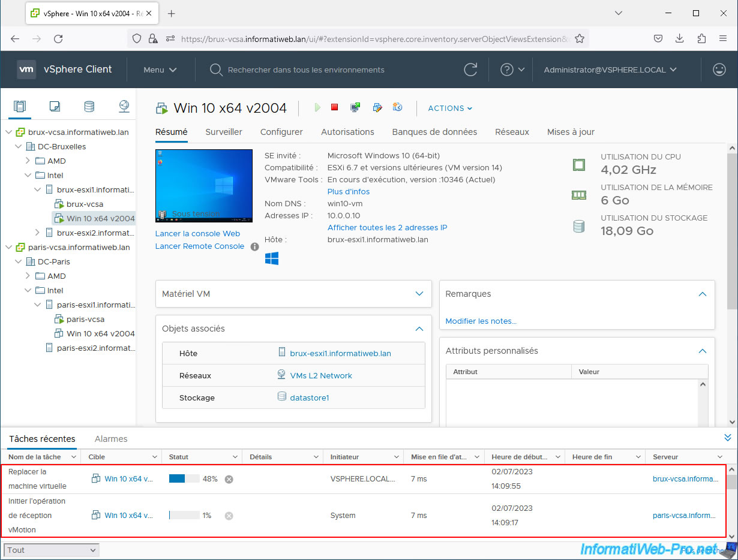Click Lancer Remote Console link
The width and height of the screenshot is (738, 560).
point(200,246)
